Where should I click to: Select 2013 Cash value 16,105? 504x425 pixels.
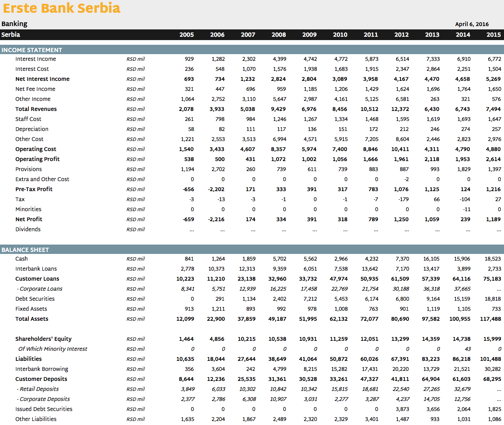coord(431,259)
